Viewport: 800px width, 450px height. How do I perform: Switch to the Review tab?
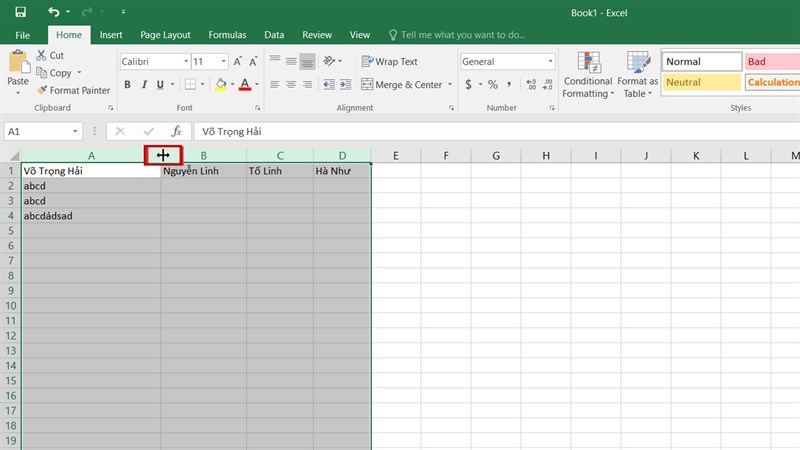(x=317, y=35)
